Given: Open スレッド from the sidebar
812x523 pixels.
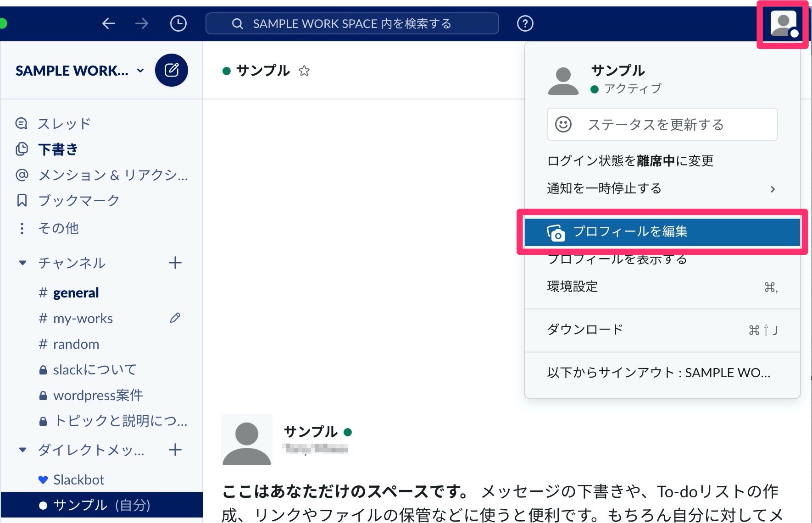Looking at the screenshot, I should (63, 123).
